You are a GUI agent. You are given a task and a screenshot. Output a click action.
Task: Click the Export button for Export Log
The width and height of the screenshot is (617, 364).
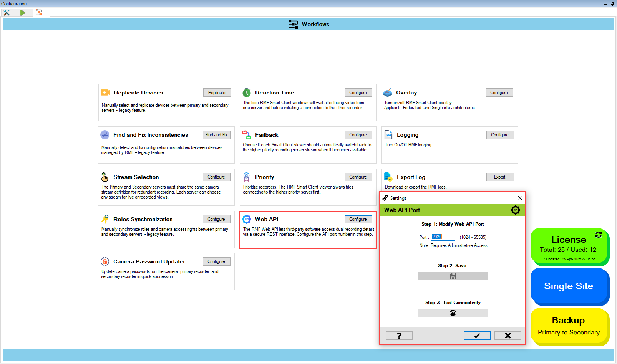coord(499,177)
